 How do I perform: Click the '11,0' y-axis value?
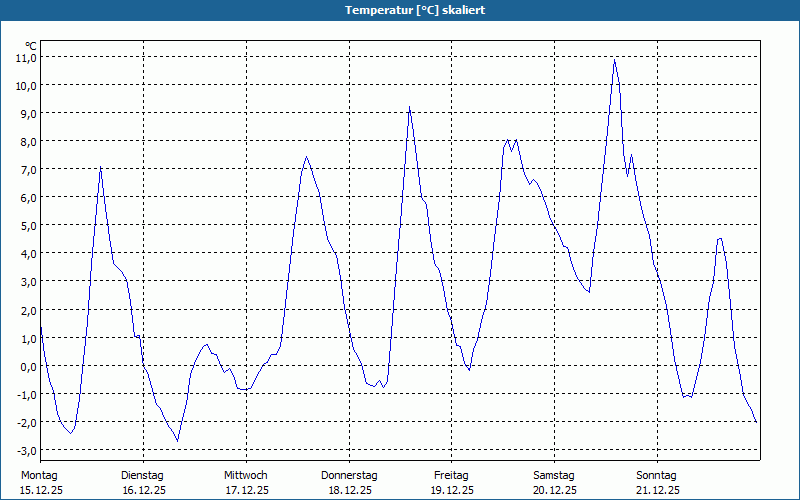click(x=26, y=58)
